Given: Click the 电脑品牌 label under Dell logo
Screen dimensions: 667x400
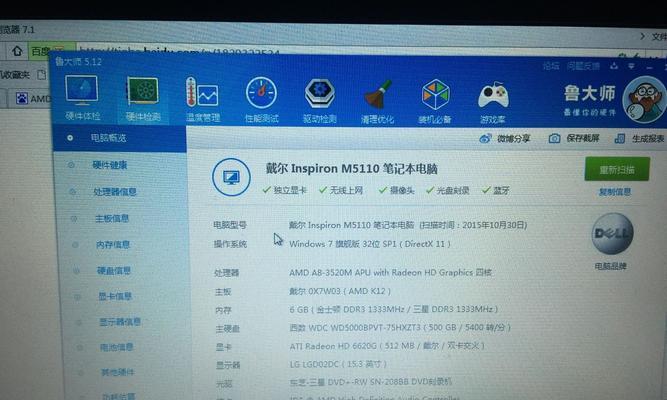Looking at the screenshot, I should tap(610, 266).
